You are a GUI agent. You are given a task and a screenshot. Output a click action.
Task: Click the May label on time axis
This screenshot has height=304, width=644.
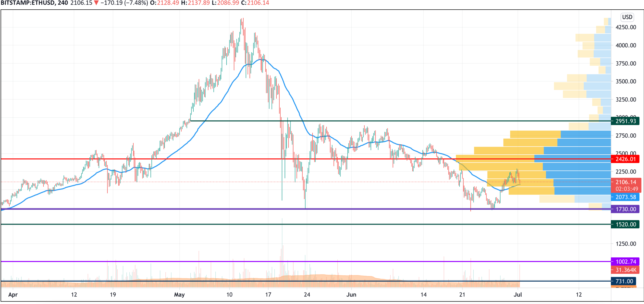click(x=179, y=295)
